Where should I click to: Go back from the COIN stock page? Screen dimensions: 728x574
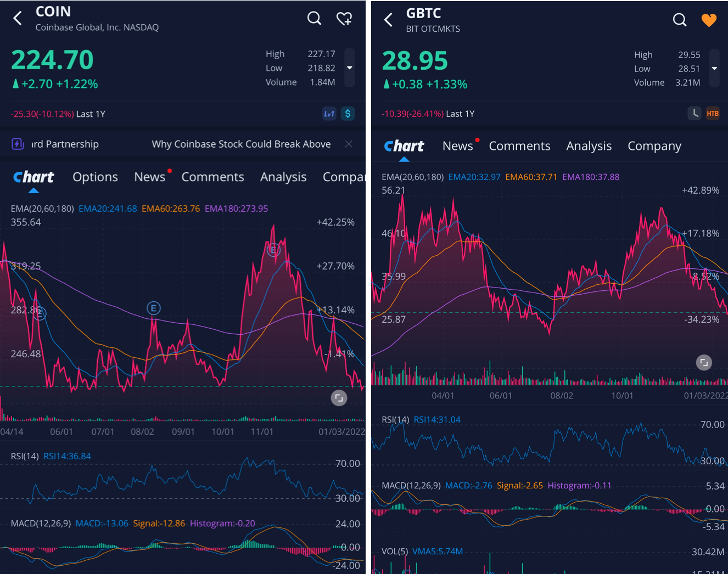coord(18,19)
